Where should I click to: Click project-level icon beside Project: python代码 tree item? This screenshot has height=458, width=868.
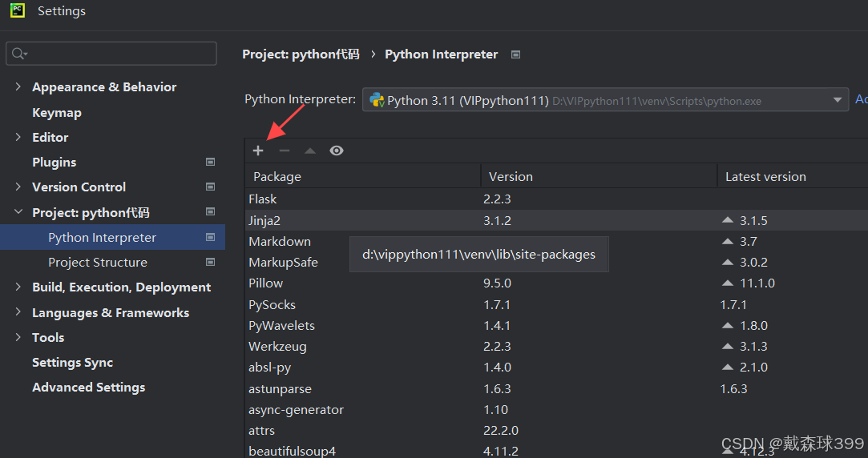pyautogui.click(x=210, y=212)
